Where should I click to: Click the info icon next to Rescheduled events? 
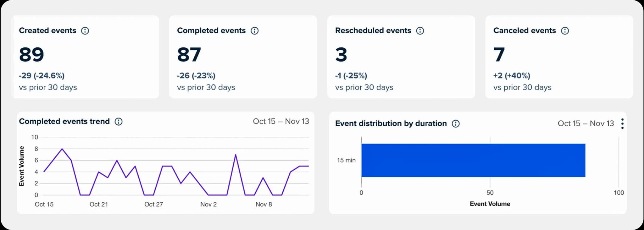420,31
